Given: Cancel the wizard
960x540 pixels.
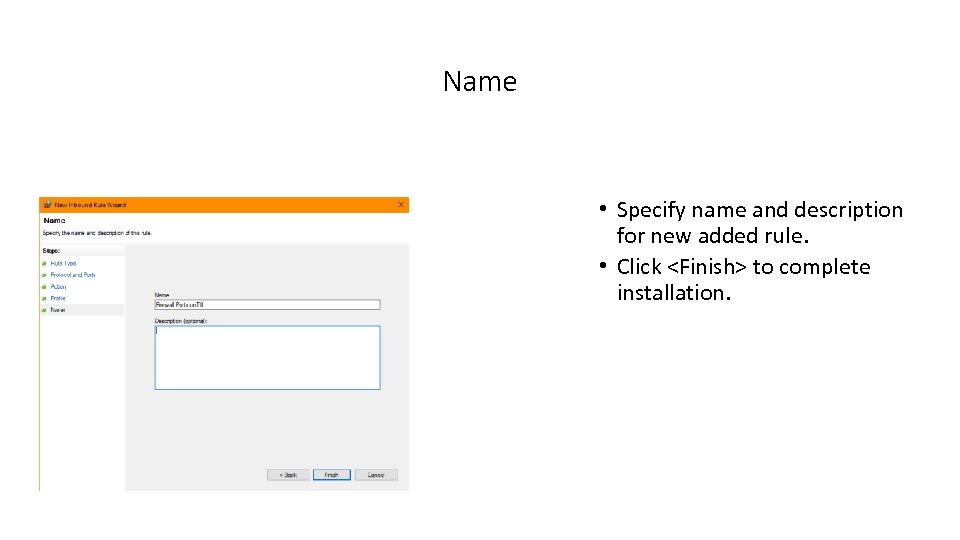Looking at the screenshot, I should pos(376,475).
